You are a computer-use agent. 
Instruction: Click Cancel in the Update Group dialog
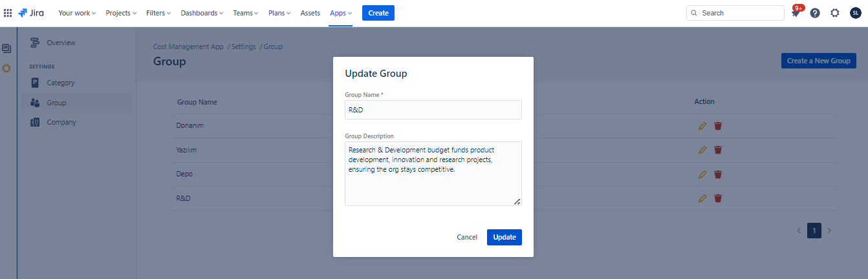point(467,237)
